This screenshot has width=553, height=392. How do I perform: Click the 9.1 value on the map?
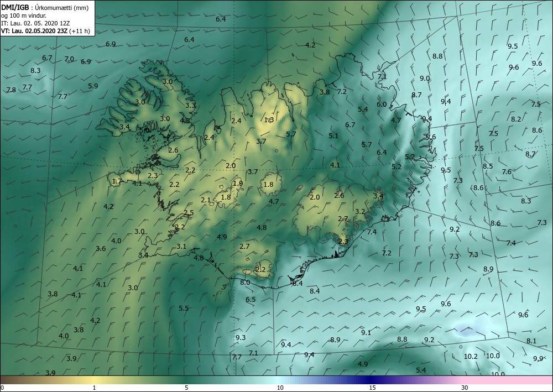point(366,332)
